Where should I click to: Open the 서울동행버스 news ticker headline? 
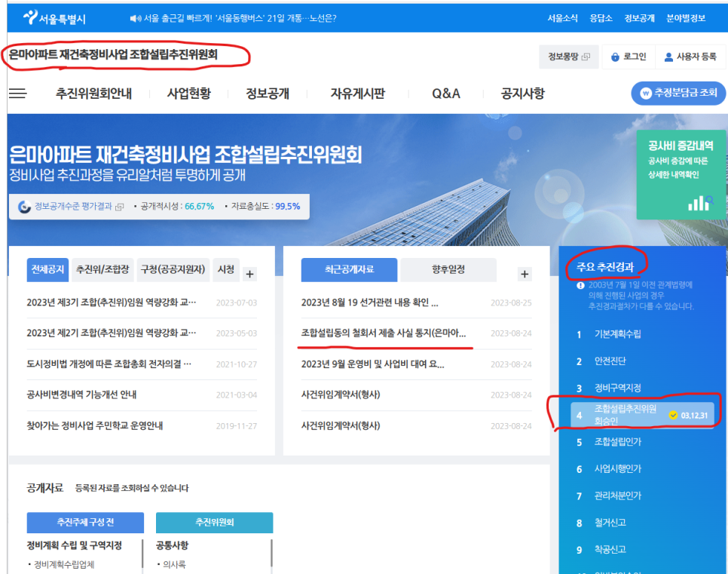click(240, 18)
